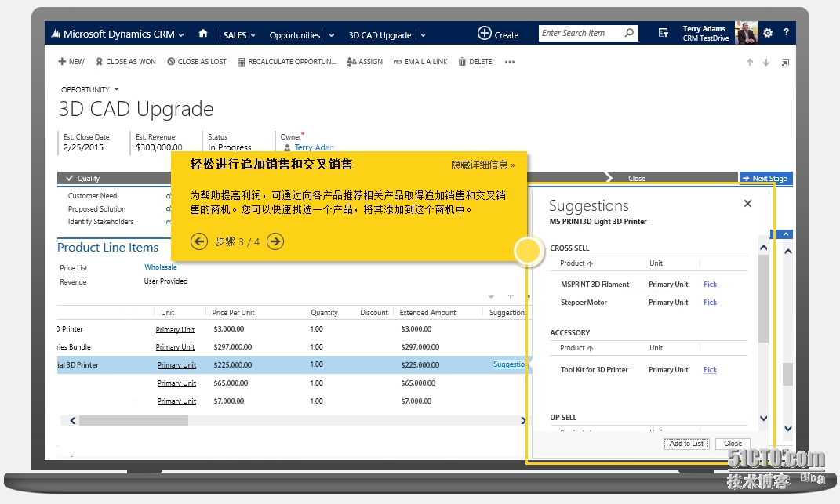Sort ACCESSORY by Product header

pyautogui.click(x=576, y=348)
